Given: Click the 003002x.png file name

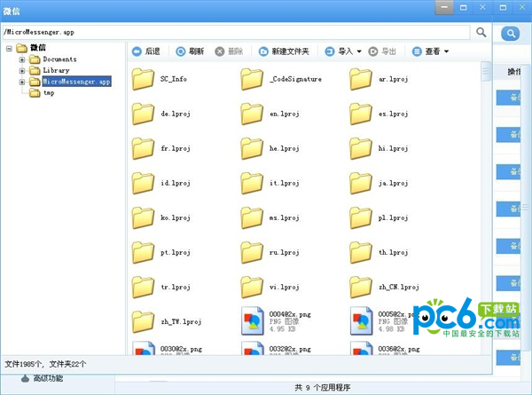Looking at the screenshot, I should point(181,349).
